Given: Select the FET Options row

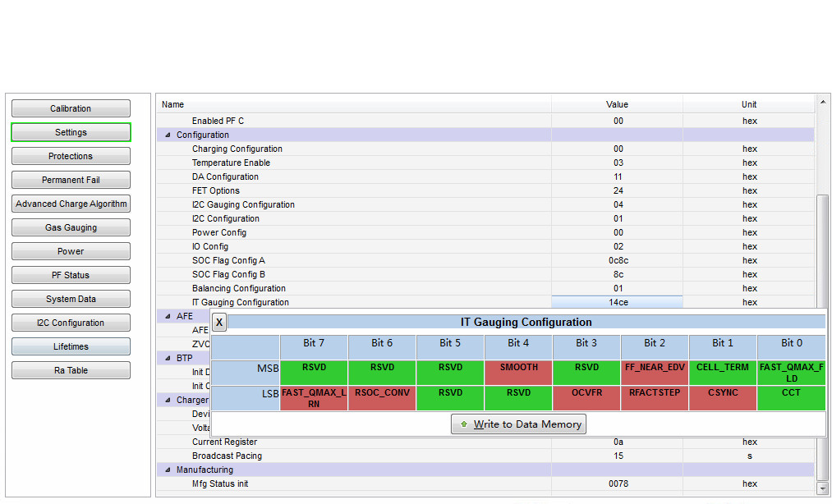Looking at the screenshot, I should tap(485, 190).
